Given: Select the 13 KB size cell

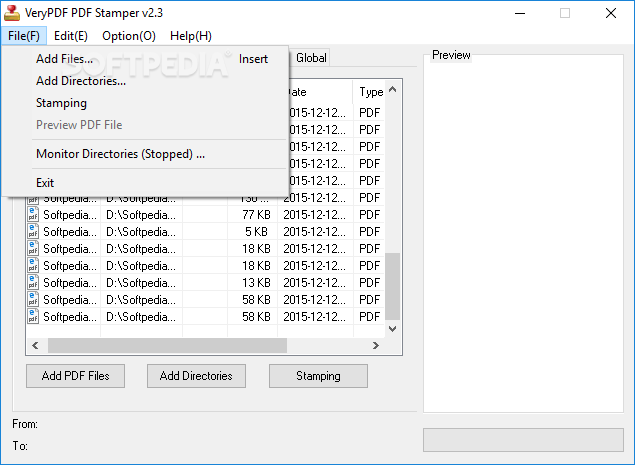Looking at the screenshot, I should [x=252, y=283].
